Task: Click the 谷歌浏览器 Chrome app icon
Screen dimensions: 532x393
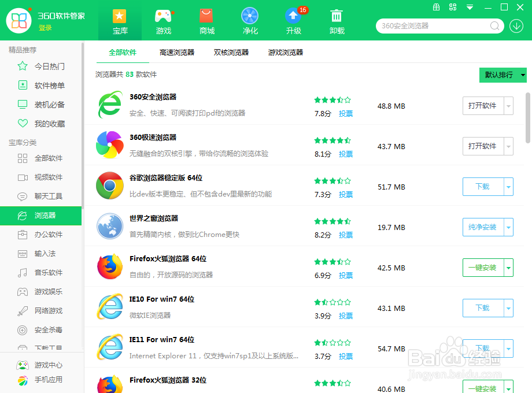Action: tap(110, 186)
